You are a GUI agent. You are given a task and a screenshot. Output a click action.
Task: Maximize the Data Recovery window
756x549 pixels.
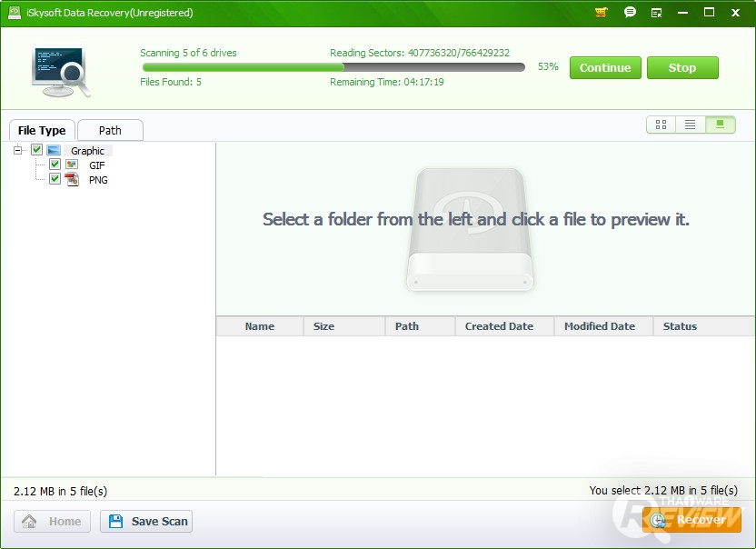[709, 13]
